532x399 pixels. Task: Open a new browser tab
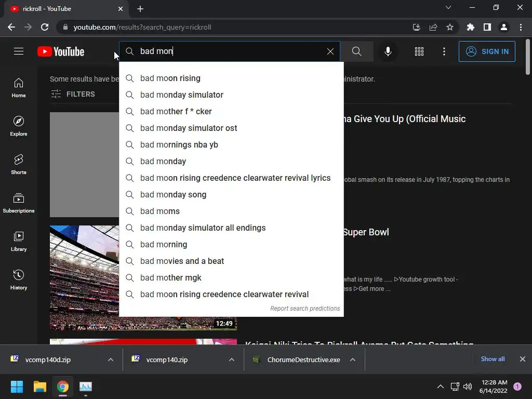[140, 9]
